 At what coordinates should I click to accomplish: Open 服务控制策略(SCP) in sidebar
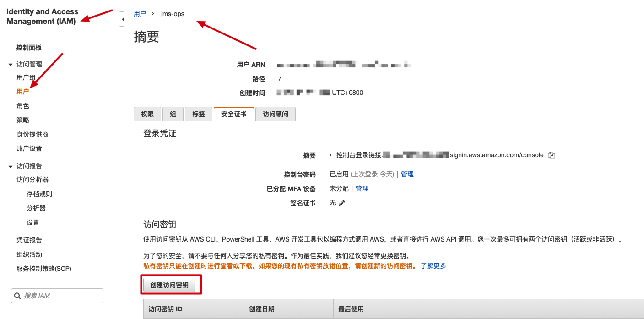pyautogui.click(x=44, y=269)
